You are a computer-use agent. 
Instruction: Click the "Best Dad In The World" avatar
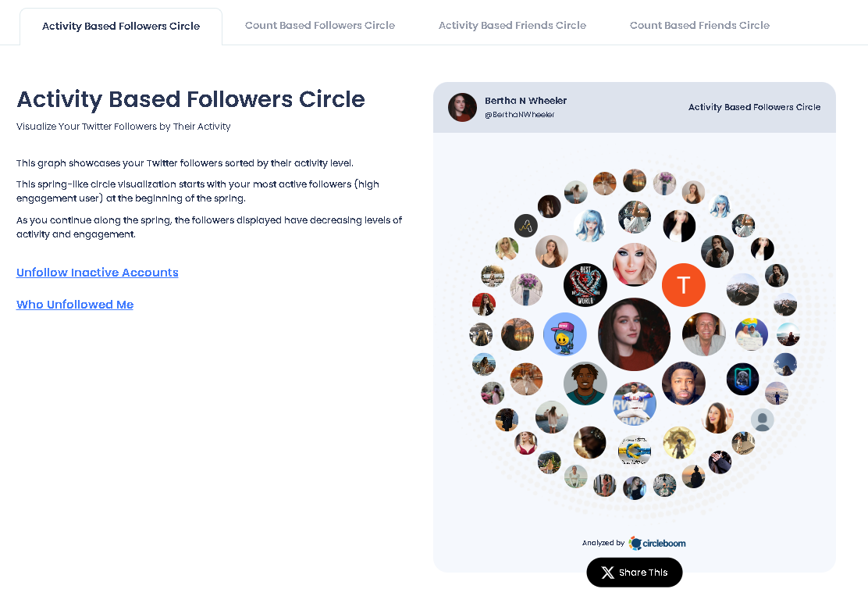pos(585,285)
